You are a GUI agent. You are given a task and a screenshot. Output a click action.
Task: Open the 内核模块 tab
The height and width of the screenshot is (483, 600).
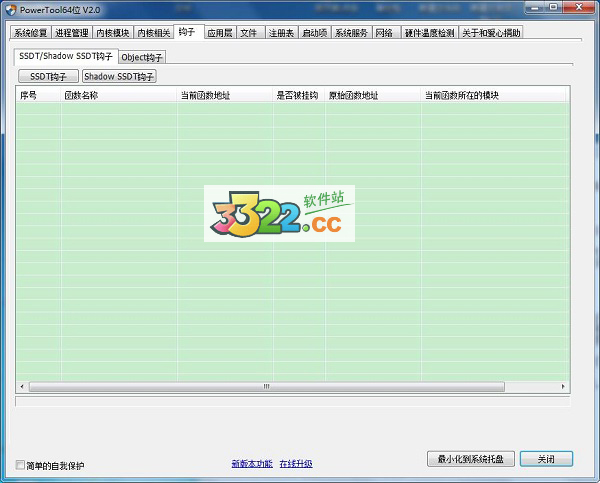[x=113, y=33]
